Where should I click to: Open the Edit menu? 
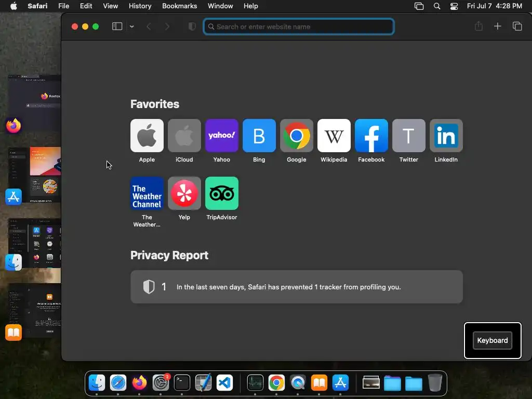[86, 6]
